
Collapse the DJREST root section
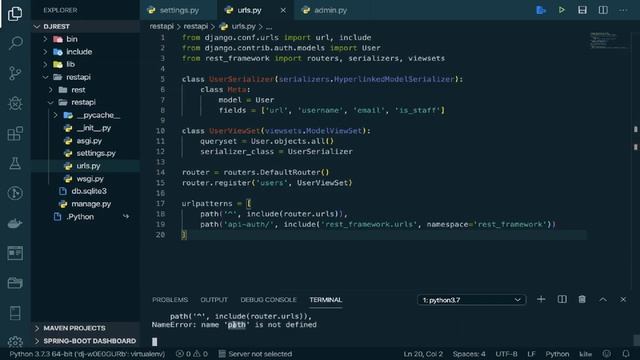(x=86, y=27)
